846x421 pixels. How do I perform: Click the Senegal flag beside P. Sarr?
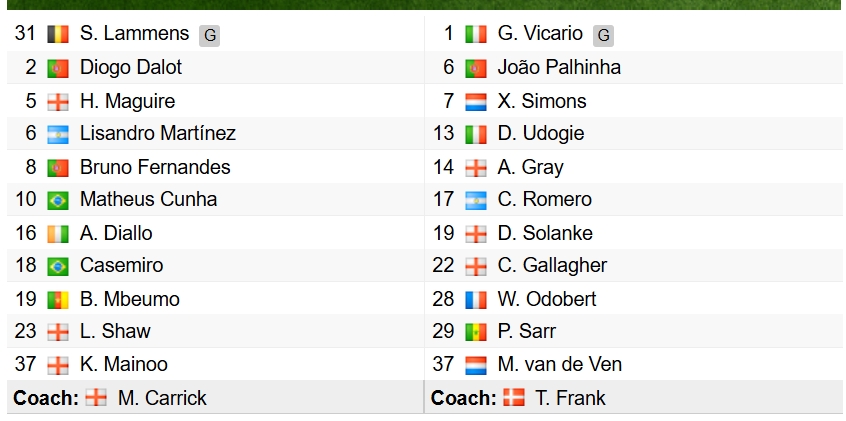pyautogui.click(x=475, y=332)
